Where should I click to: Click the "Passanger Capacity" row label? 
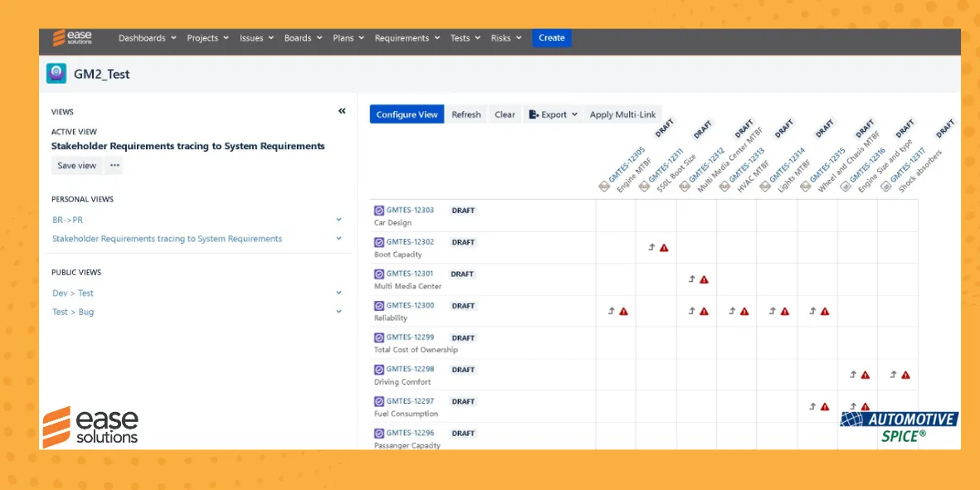coord(407,445)
